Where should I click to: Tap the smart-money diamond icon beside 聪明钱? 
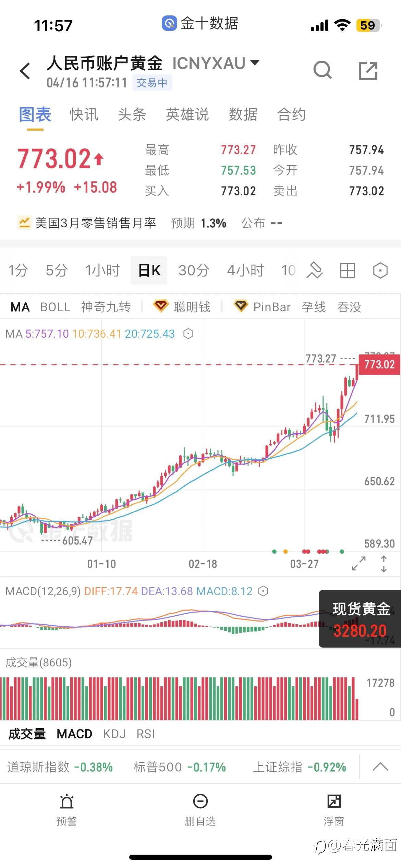click(x=161, y=306)
